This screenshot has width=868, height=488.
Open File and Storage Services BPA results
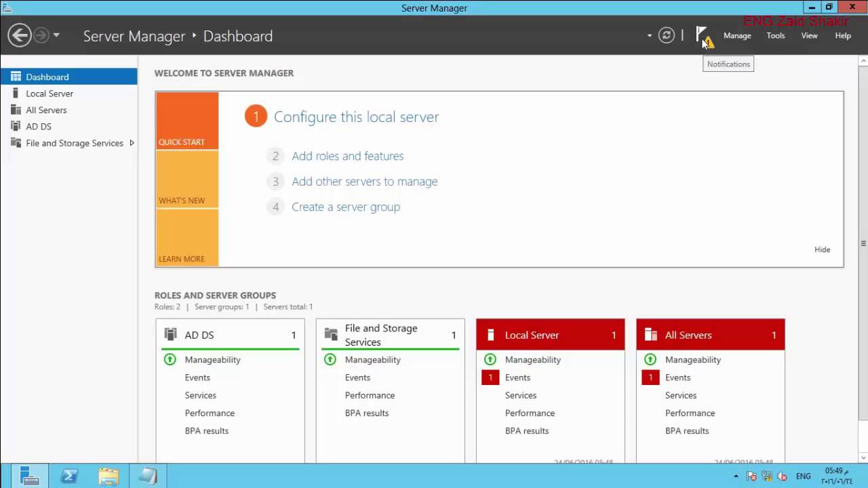[367, 413]
